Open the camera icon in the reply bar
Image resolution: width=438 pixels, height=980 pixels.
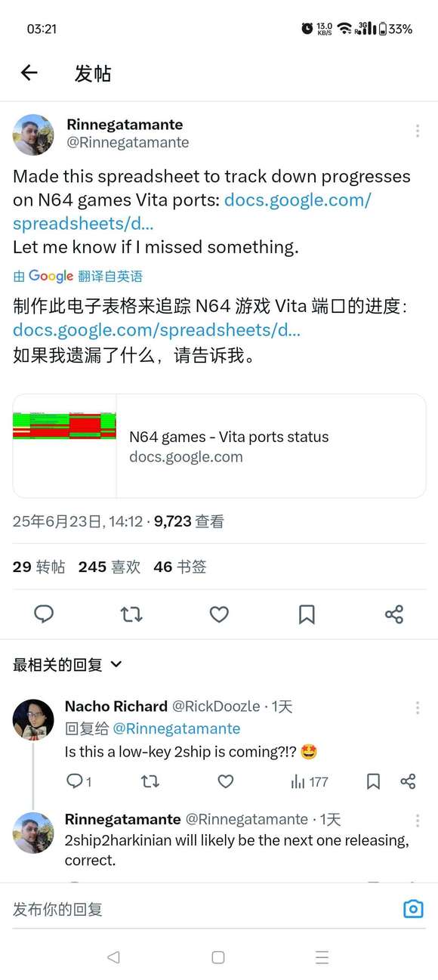pyautogui.click(x=413, y=909)
